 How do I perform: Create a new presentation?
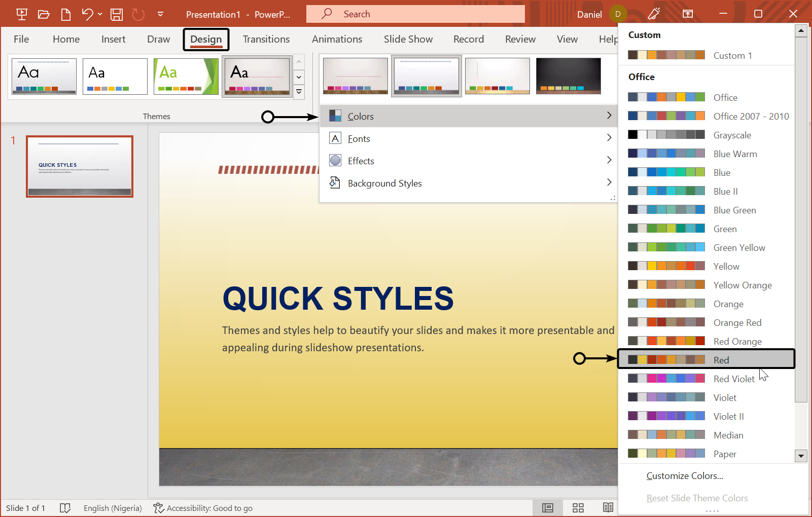click(x=65, y=14)
